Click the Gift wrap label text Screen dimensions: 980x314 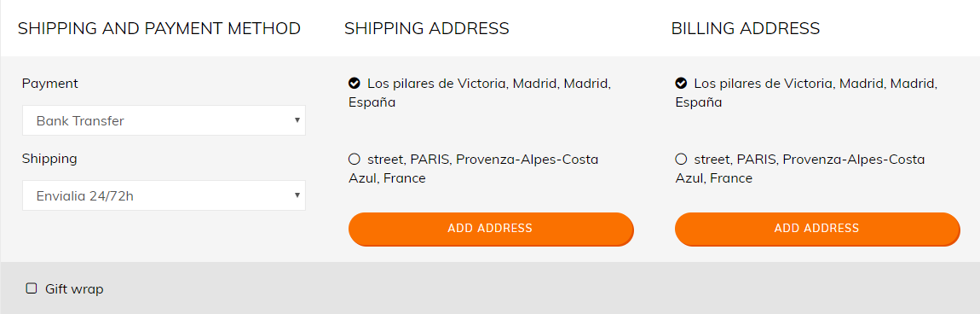point(74,289)
